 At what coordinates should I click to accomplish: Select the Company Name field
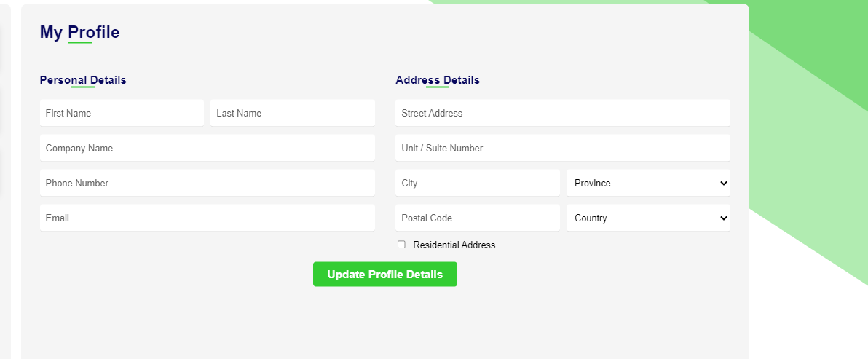[x=208, y=148]
